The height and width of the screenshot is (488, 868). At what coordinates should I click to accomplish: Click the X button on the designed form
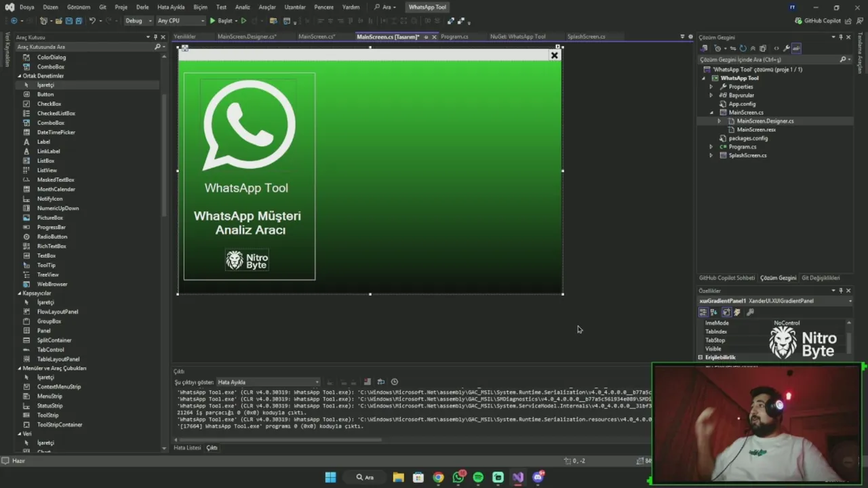[x=554, y=56]
